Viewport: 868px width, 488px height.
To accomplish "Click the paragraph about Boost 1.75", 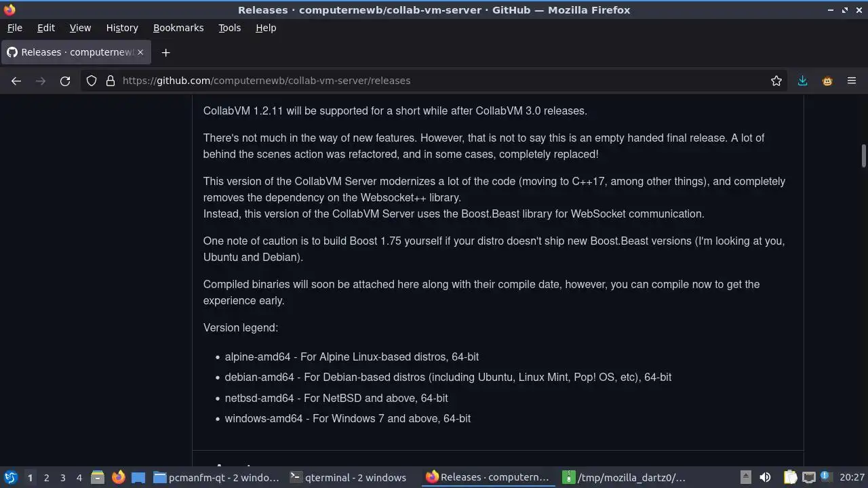I will [x=494, y=249].
